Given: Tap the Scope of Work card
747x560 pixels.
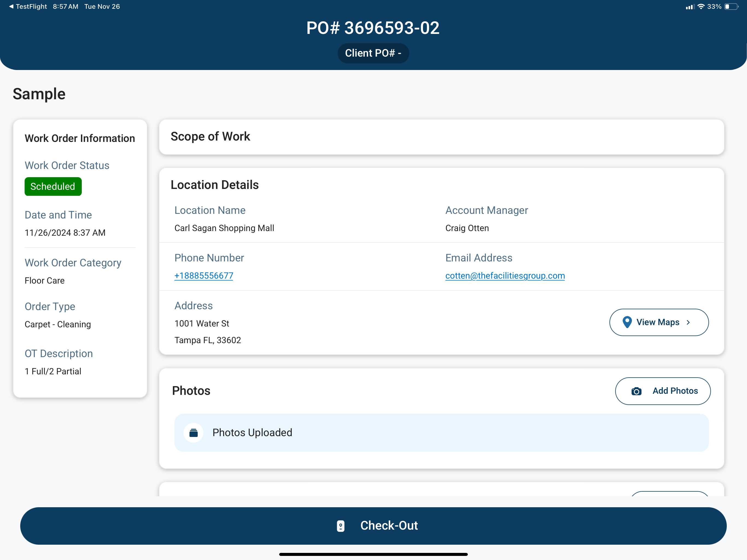Looking at the screenshot, I should coord(441,137).
